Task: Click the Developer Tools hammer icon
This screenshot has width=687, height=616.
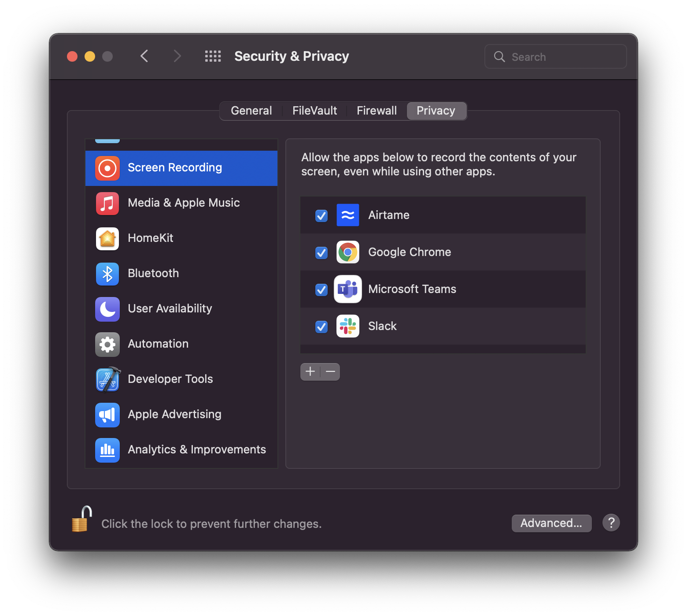Action: (x=107, y=379)
